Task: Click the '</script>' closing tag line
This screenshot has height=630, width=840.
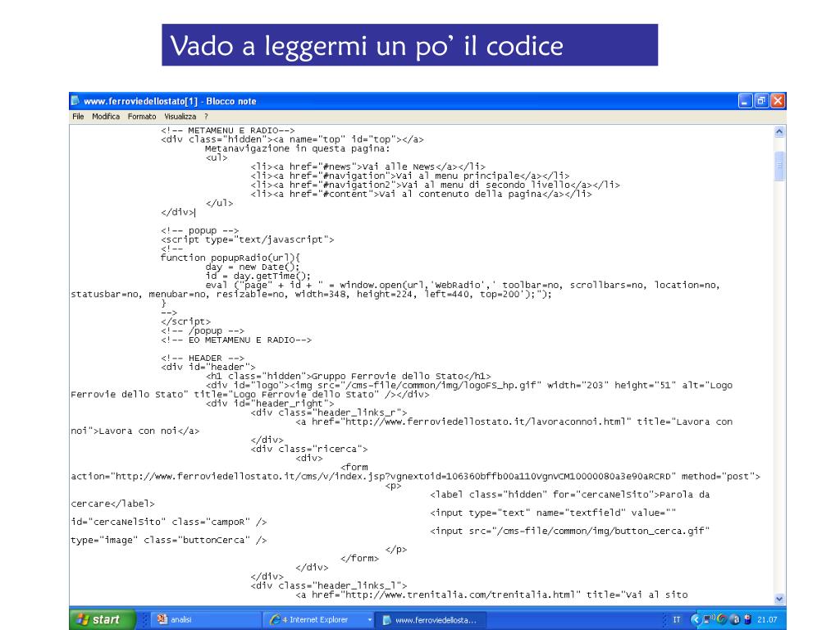Action: pyautogui.click(x=185, y=322)
